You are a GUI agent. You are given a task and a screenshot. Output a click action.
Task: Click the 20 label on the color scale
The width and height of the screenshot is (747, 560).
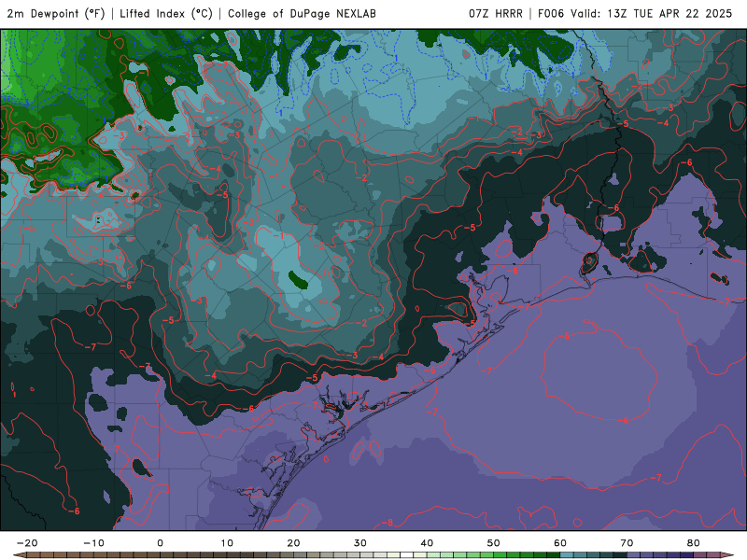[x=293, y=543]
